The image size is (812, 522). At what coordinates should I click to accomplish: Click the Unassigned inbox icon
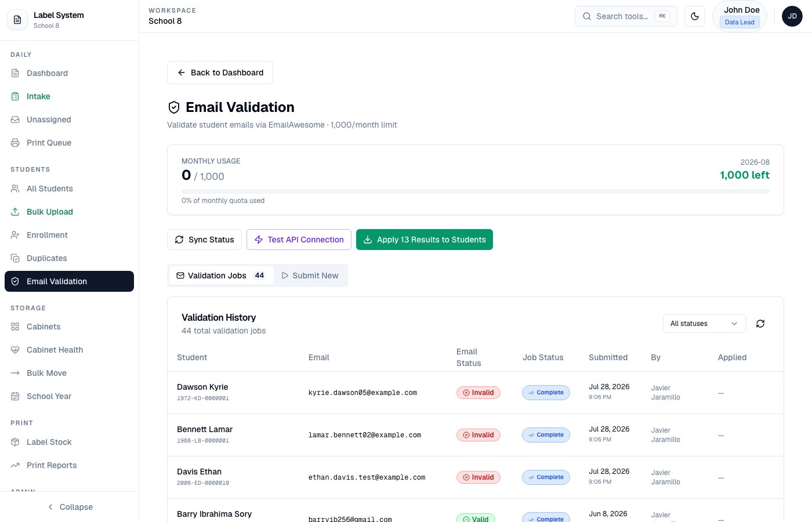coord(15,119)
